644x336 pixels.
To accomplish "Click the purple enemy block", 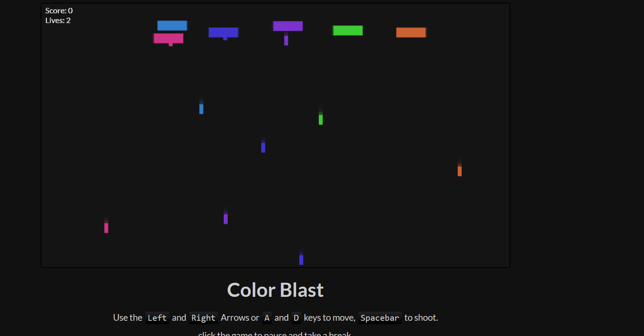I will 288,26.
